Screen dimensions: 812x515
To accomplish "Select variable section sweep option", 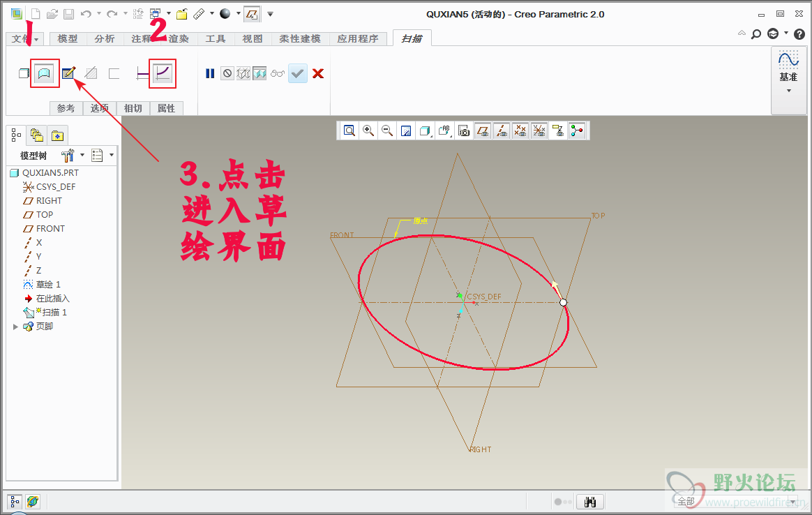I will tap(163, 73).
